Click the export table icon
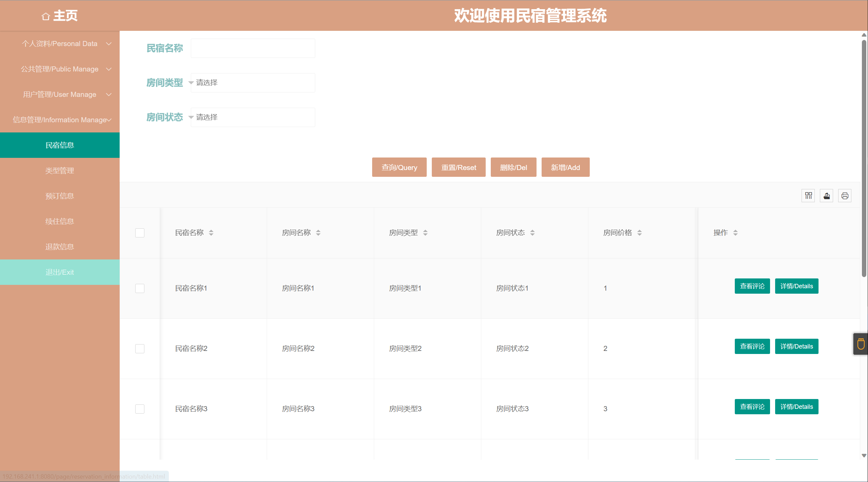The image size is (868, 482). 827,195
